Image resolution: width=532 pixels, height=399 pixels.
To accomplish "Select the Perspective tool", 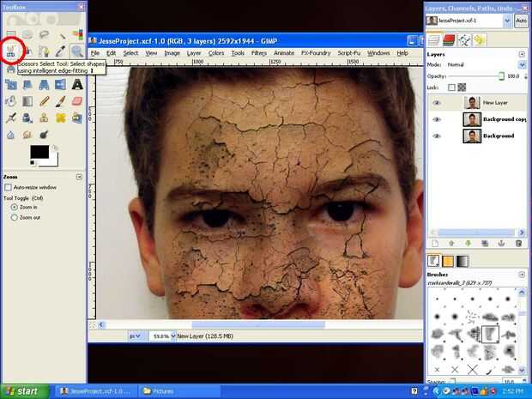I will pyautogui.click(x=44, y=84).
